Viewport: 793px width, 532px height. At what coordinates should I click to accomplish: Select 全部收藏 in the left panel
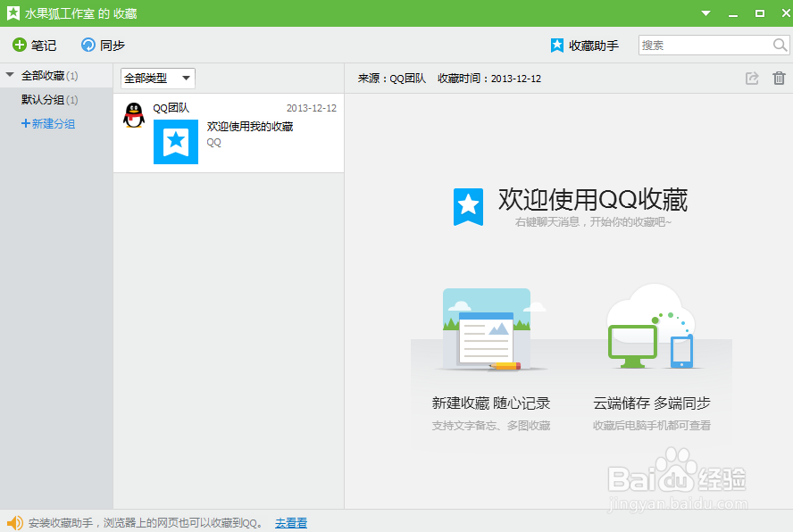coord(45,76)
